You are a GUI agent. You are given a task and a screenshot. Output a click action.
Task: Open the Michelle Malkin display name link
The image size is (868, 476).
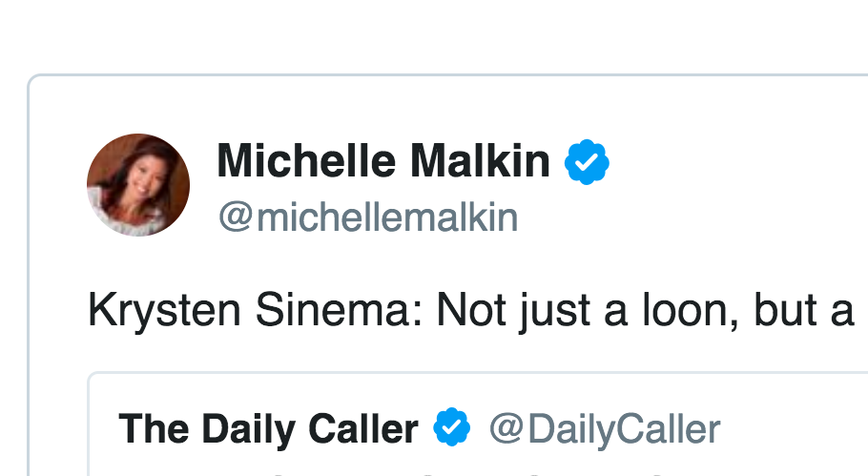[383, 163]
